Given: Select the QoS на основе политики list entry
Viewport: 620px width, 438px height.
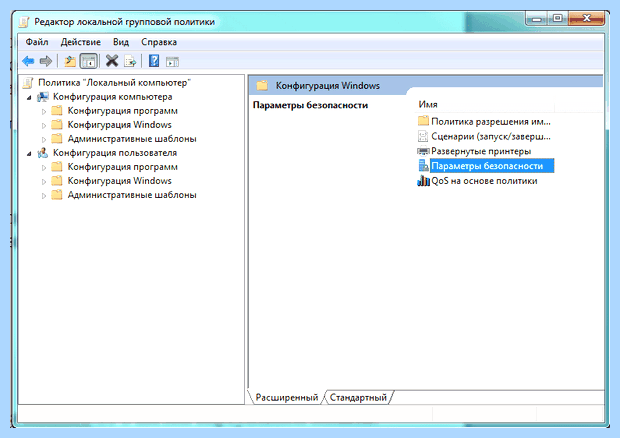Looking at the screenshot, I should tap(484, 181).
